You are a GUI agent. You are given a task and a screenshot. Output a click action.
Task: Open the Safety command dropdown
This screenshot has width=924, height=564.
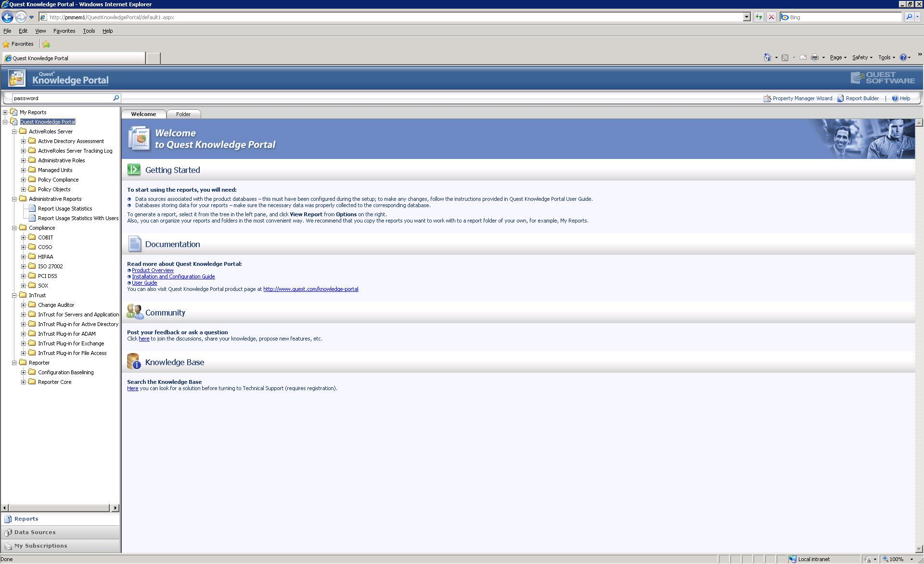click(862, 57)
